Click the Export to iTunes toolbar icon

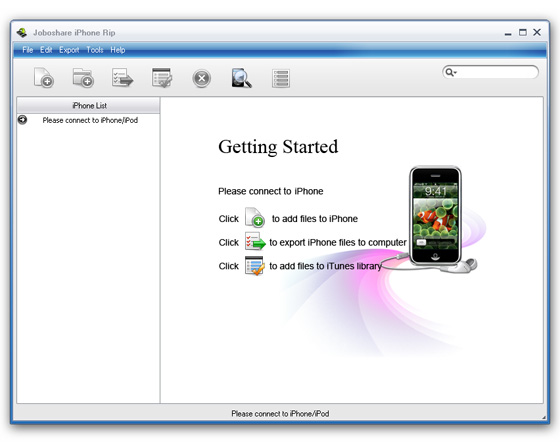click(162, 78)
